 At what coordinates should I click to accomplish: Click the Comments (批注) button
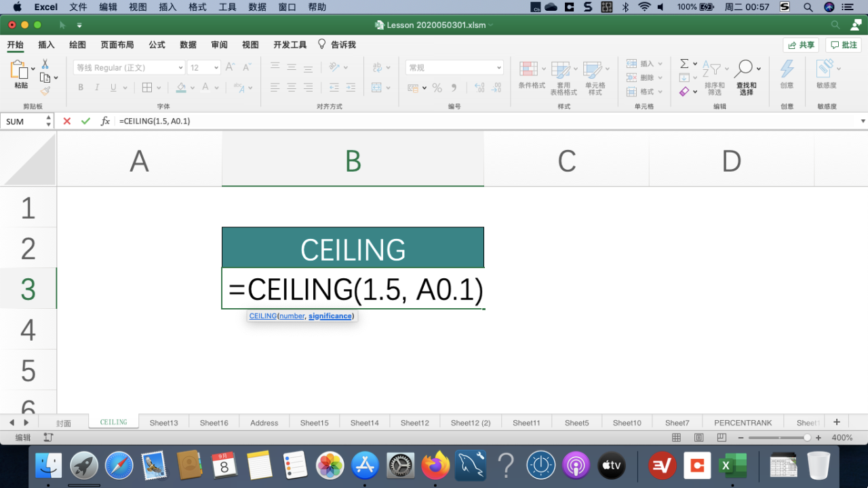click(x=844, y=45)
